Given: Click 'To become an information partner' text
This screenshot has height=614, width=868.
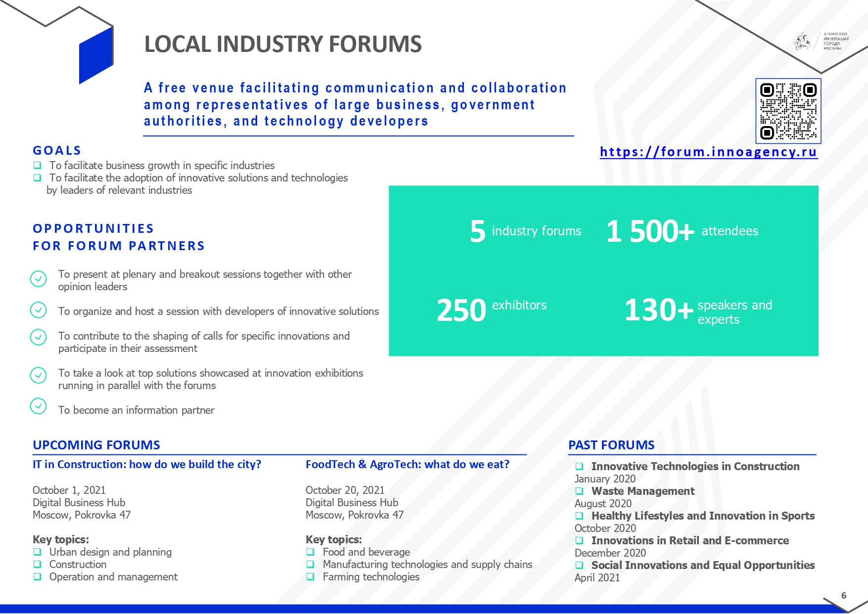Looking at the screenshot, I should coord(136,410).
